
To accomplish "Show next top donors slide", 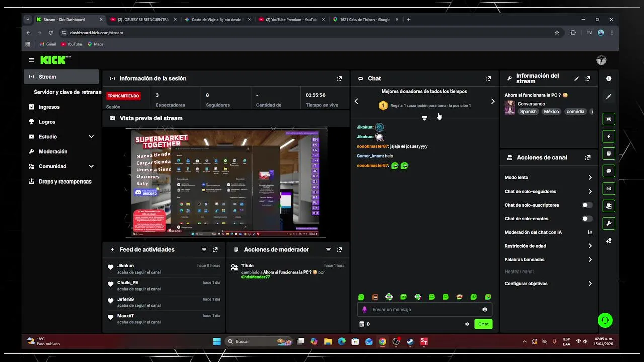I will point(493,101).
